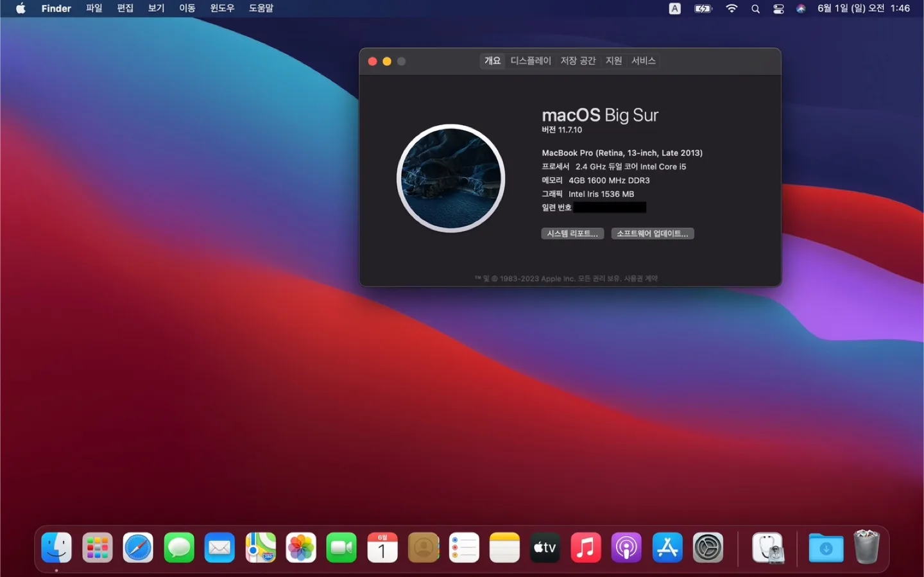The image size is (924, 577).
Task: Open the Photos app icon
Action: (x=301, y=548)
